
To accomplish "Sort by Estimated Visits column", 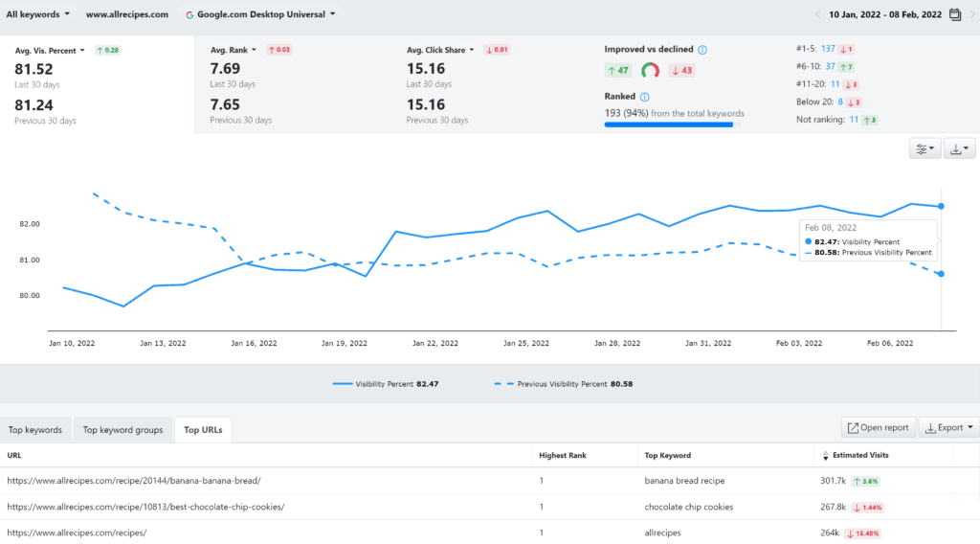I will (x=855, y=455).
